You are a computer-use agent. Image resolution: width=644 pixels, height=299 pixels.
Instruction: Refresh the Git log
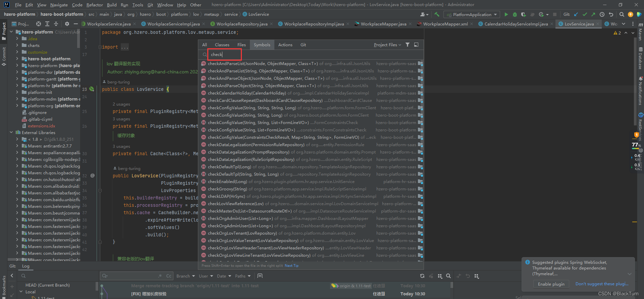pyautogui.click(x=422, y=276)
